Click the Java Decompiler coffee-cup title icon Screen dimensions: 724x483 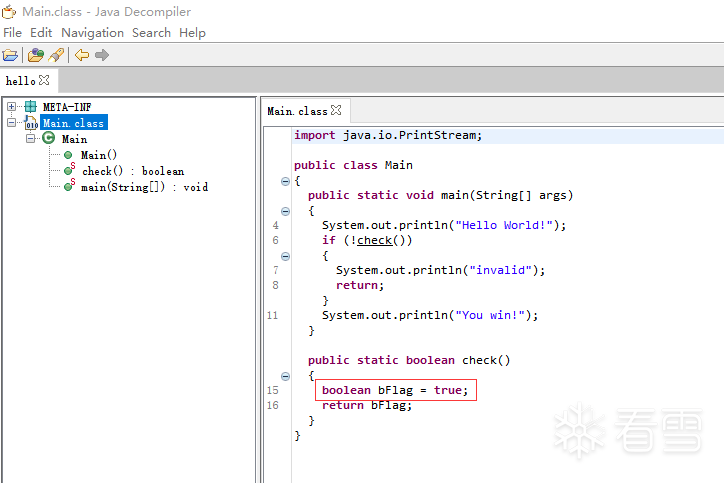point(8,12)
